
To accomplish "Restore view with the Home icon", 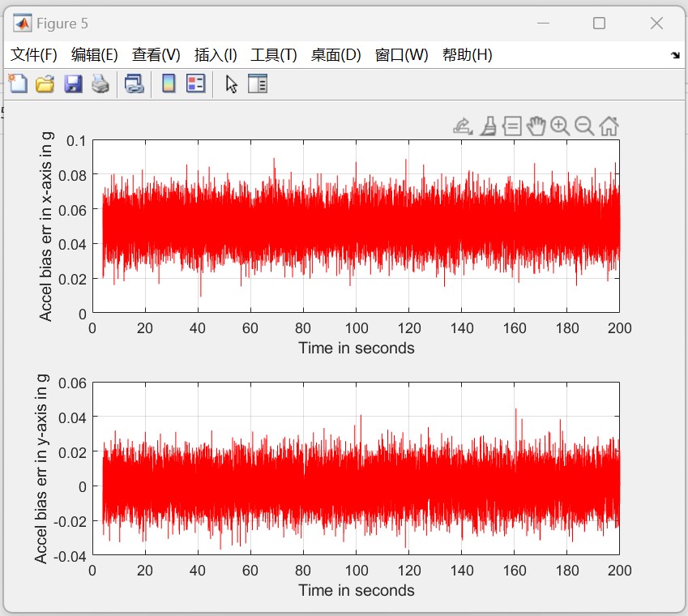I will coord(609,126).
